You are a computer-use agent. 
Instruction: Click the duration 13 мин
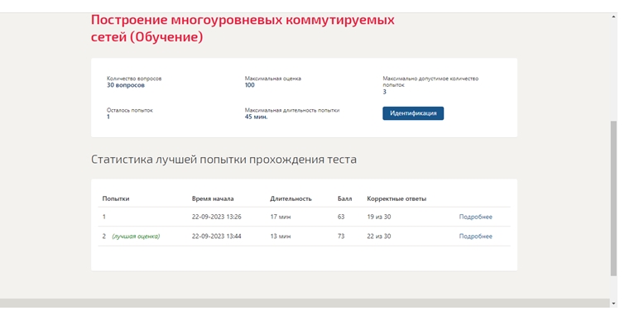pyautogui.click(x=280, y=237)
